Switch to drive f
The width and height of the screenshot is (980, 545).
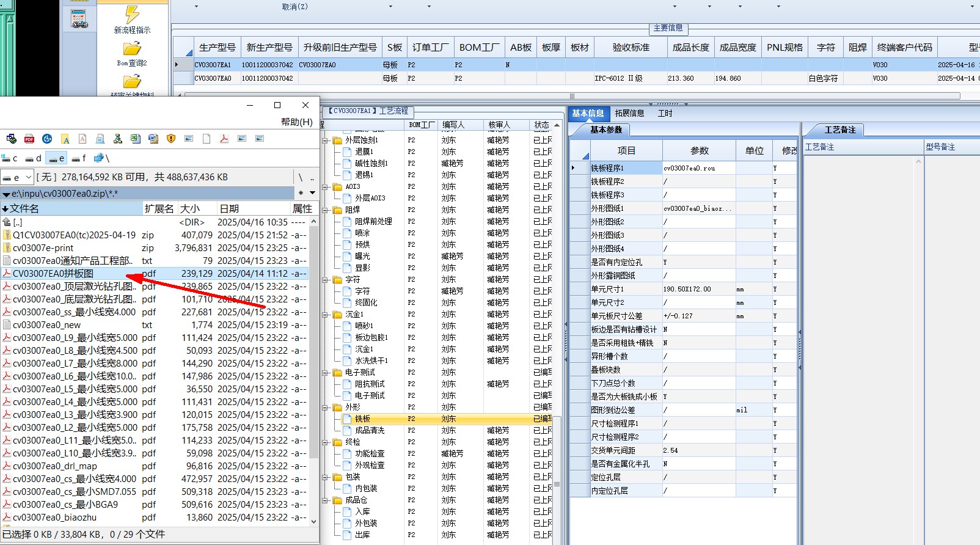(79, 158)
